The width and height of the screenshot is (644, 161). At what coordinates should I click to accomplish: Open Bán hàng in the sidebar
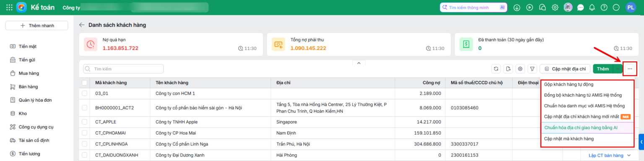[28, 86]
